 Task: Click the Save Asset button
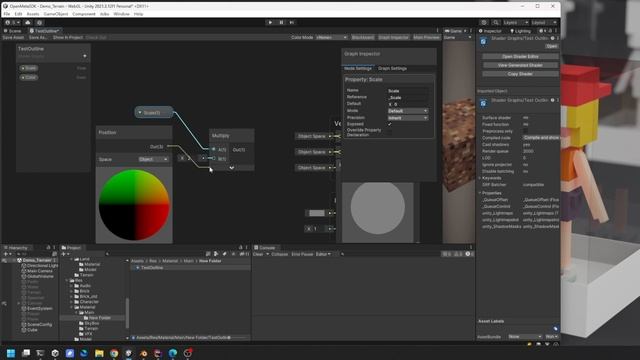(13, 37)
